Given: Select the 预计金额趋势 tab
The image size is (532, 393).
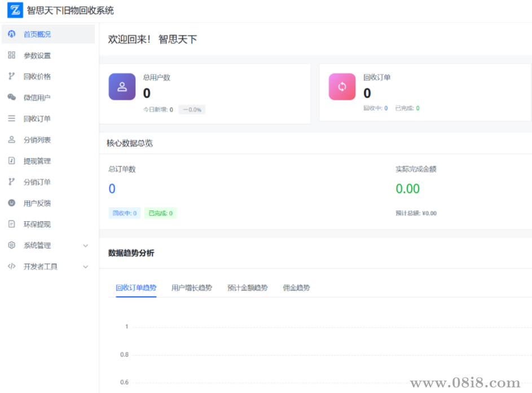Looking at the screenshot, I should pos(247,288).
